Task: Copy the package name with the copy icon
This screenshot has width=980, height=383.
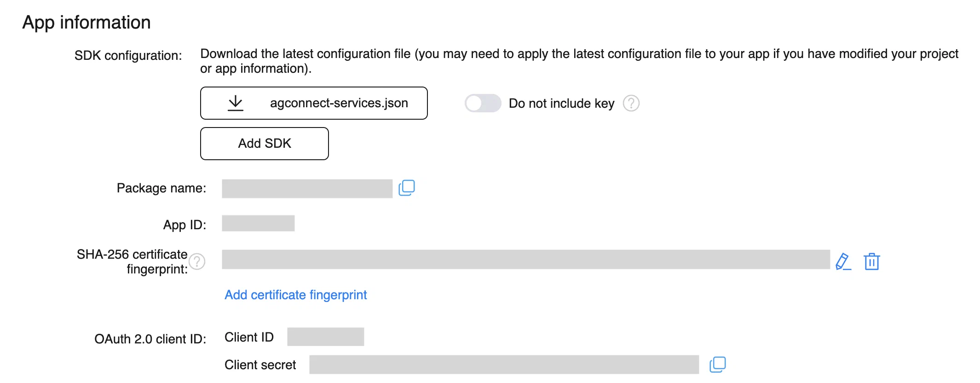Action: (407, 188)
